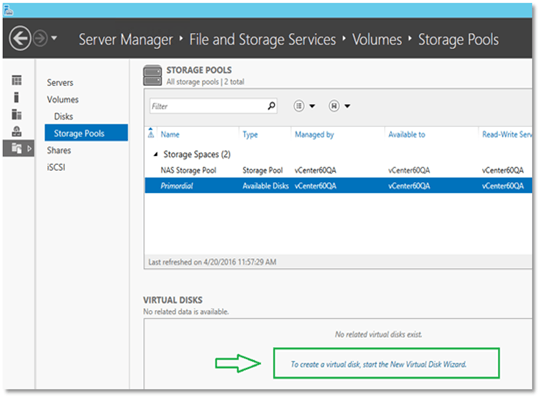Screen dimensions: 540x398
Task: Select the NAS Storage Pool row
Action: tap(338, 170)
